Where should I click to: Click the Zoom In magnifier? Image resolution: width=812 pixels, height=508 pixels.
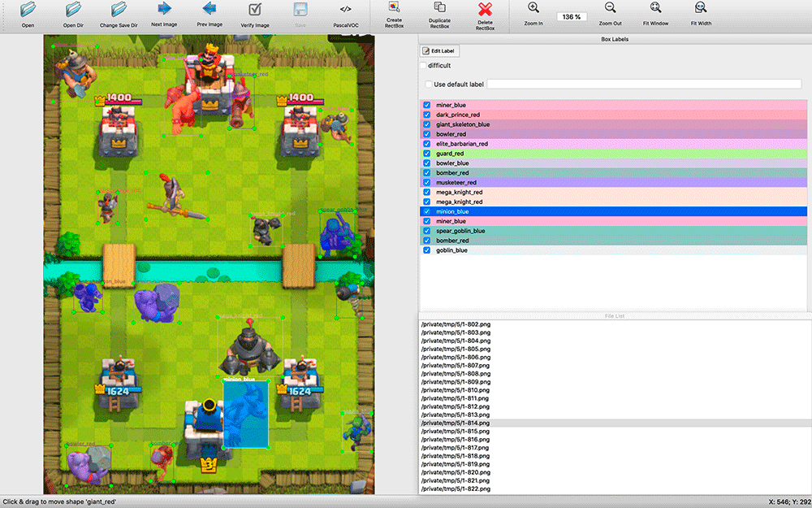coord(533,7)
